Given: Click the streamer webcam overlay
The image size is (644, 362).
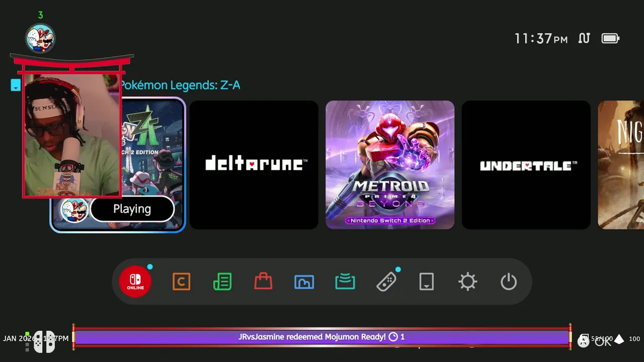Looking at the screenshot, I should (72, 135).
